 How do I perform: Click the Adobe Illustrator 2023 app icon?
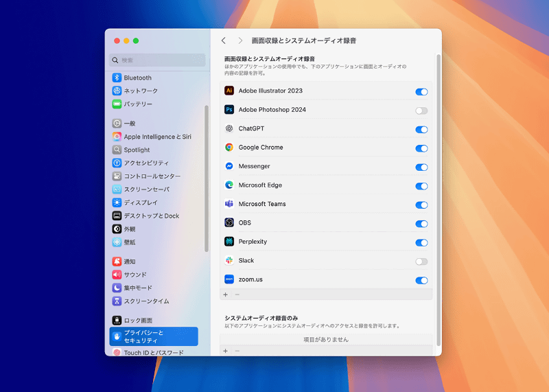[229, 91]
